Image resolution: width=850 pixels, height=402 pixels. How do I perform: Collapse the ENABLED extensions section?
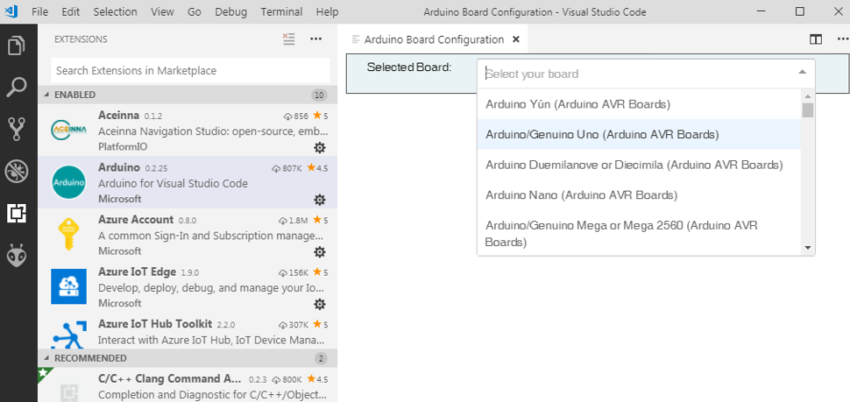pos(46,95)
